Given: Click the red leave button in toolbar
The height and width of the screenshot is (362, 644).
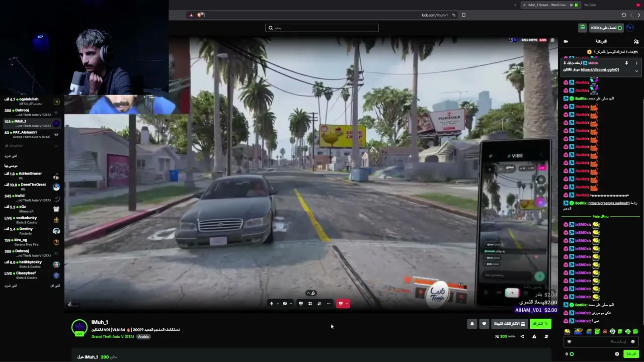Looking at the screenshot, I should 341,304.
